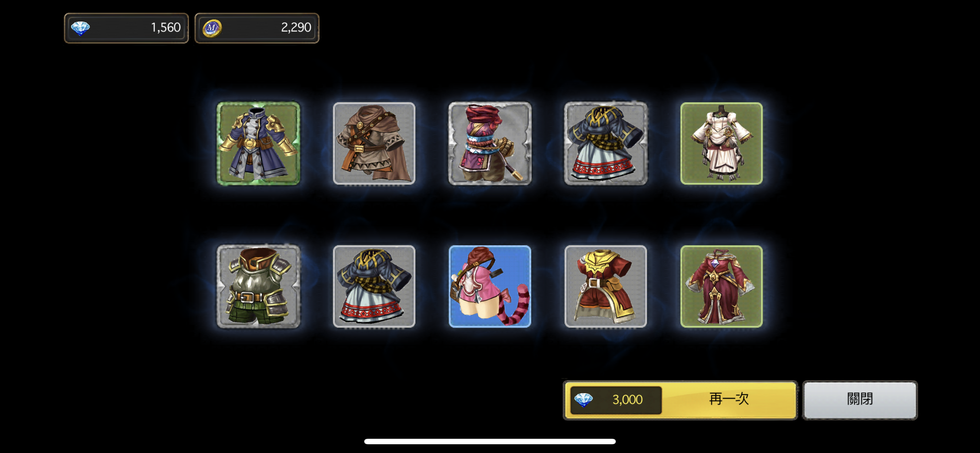Click the 再一次 draw again button

(680, 400)
